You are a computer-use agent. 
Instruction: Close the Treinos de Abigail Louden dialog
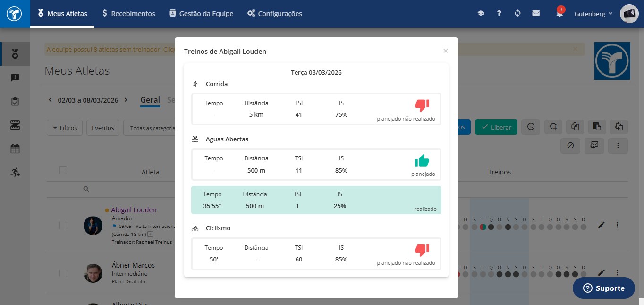point(446,51)
